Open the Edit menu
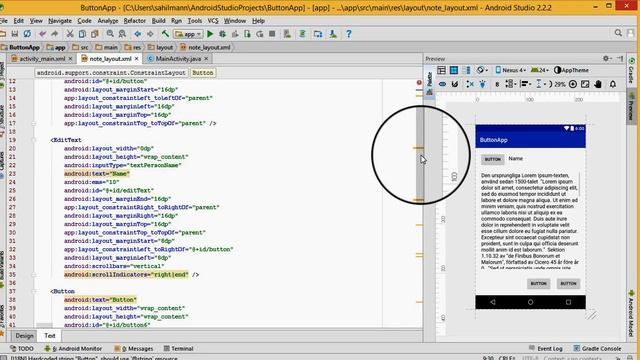The width and height of the screenshot is (640, 360). pos(19,21)
